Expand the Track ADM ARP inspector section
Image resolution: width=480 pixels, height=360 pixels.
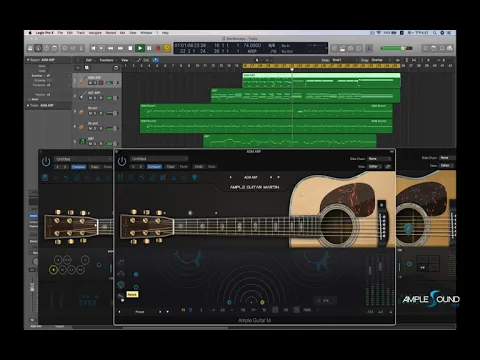pos(28,105)
